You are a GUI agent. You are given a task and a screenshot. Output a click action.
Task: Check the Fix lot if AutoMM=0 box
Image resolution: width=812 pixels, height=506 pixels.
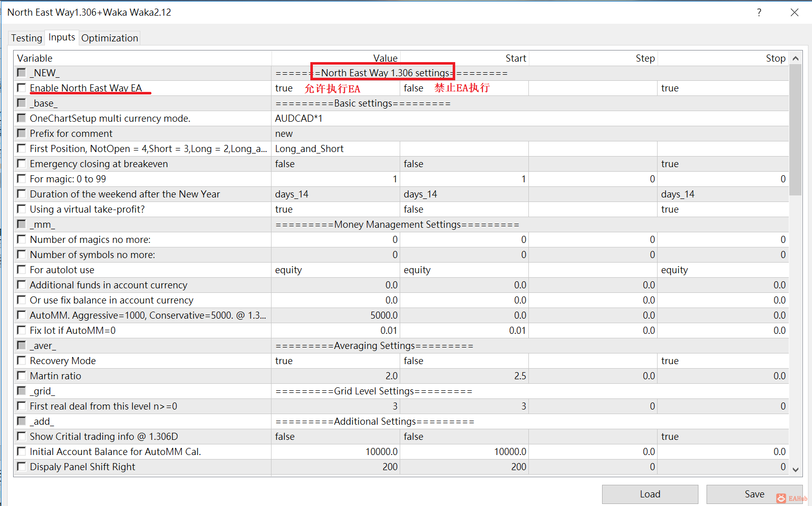click(22, 330)
